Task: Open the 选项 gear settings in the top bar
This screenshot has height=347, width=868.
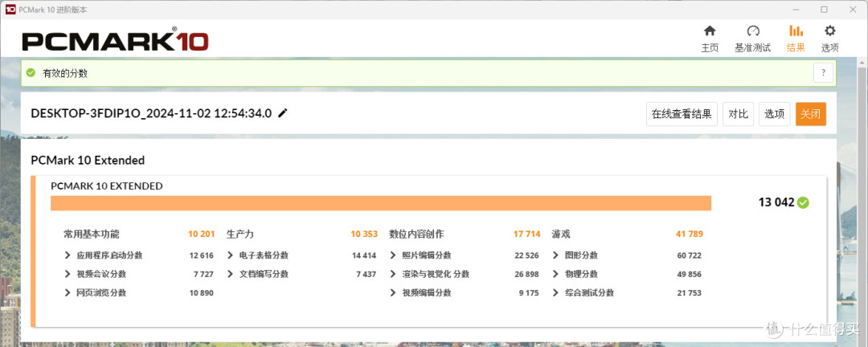Action: [829, 39]
